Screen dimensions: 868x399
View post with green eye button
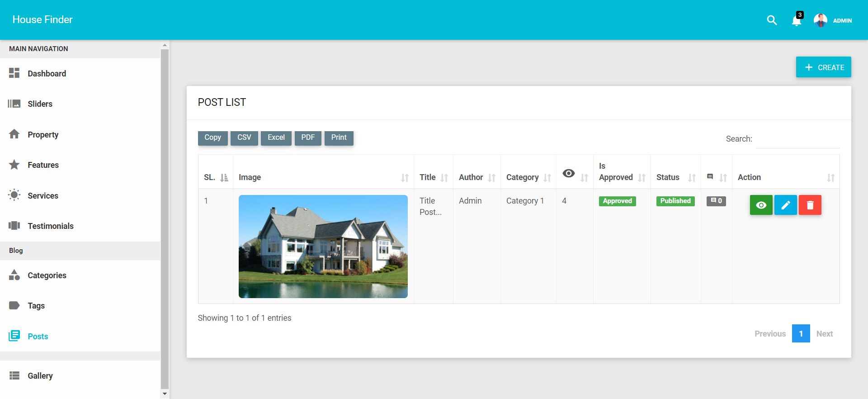point(761,205)
